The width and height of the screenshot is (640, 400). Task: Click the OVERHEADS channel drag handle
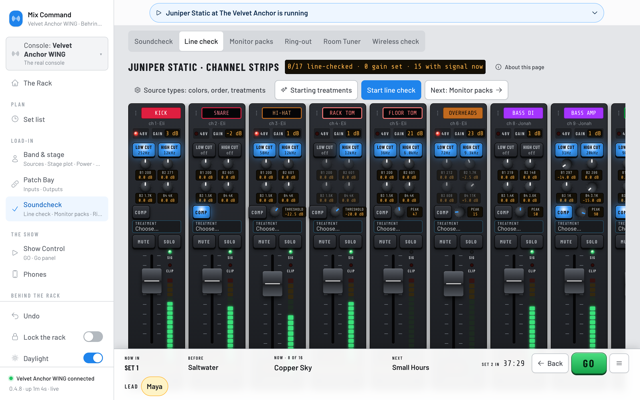click(x=438, y=113)
